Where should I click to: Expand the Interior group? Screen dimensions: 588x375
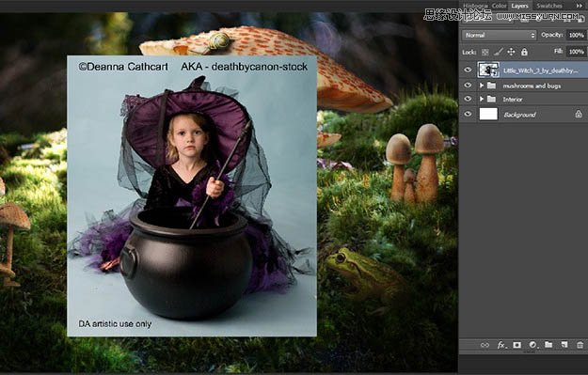pyautogui.click(x=482, y=100)
